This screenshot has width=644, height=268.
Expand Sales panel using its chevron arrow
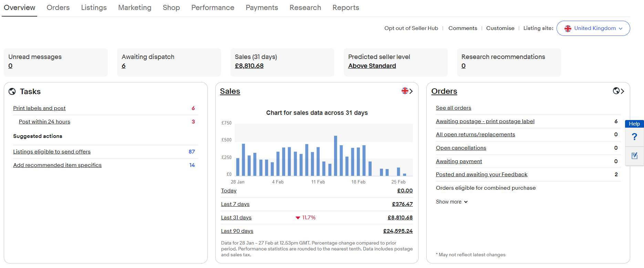(411, 91)
